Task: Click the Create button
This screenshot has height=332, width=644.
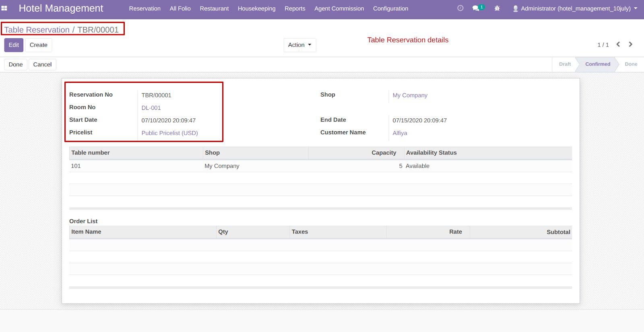Action: point(39,45)
